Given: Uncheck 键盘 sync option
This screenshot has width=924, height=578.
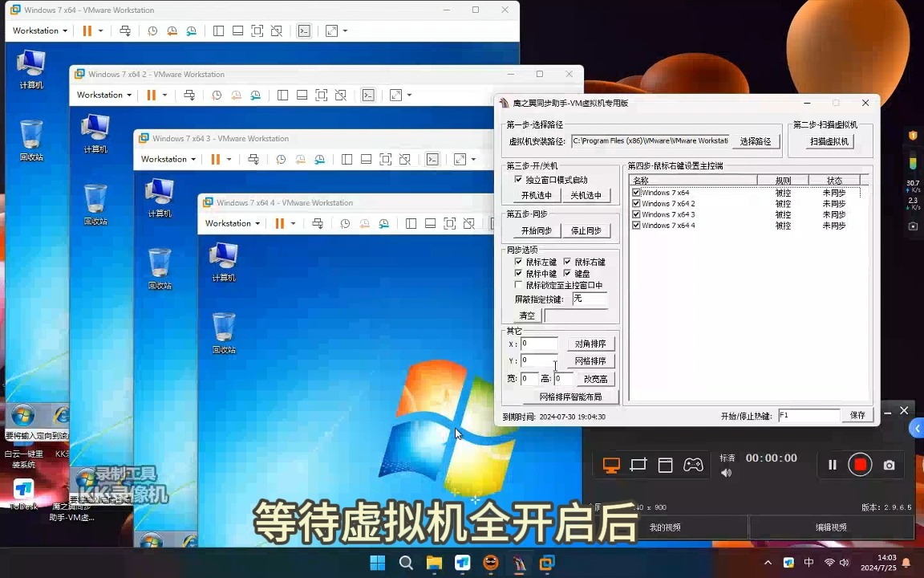Looking at the screenshot, I should click(567, 273).
